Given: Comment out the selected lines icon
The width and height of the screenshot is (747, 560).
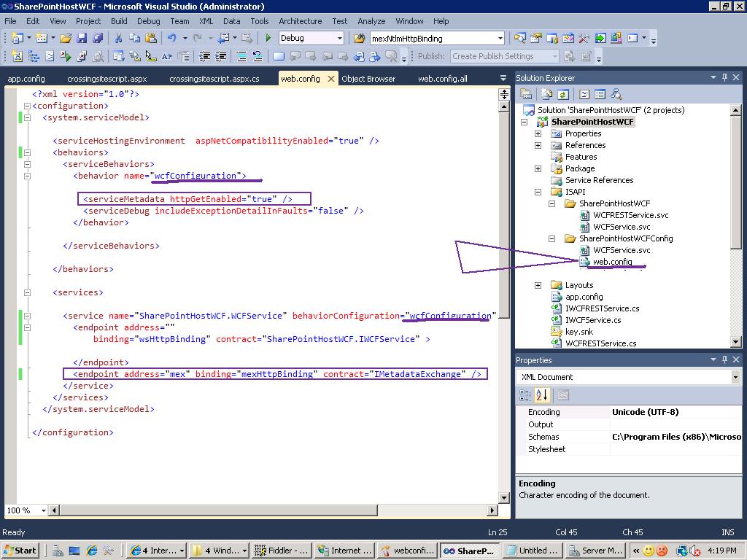Looking at the screenshot, I should (241, 57).
